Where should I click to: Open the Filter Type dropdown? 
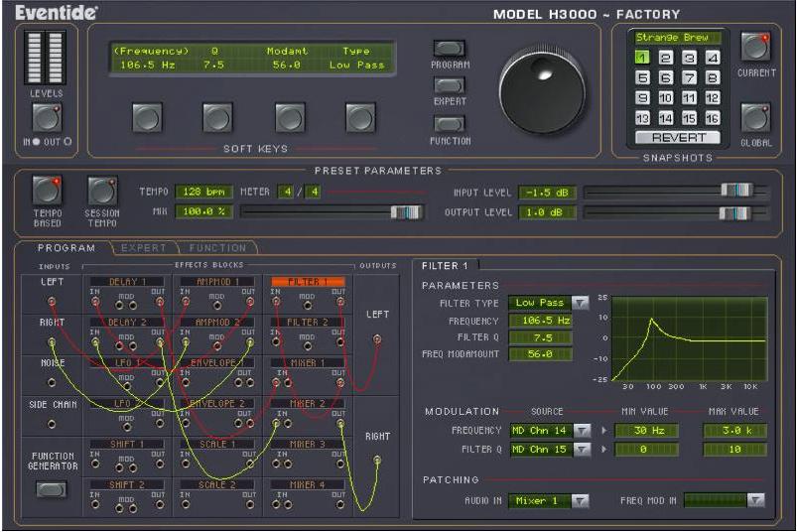pos(580,303)
